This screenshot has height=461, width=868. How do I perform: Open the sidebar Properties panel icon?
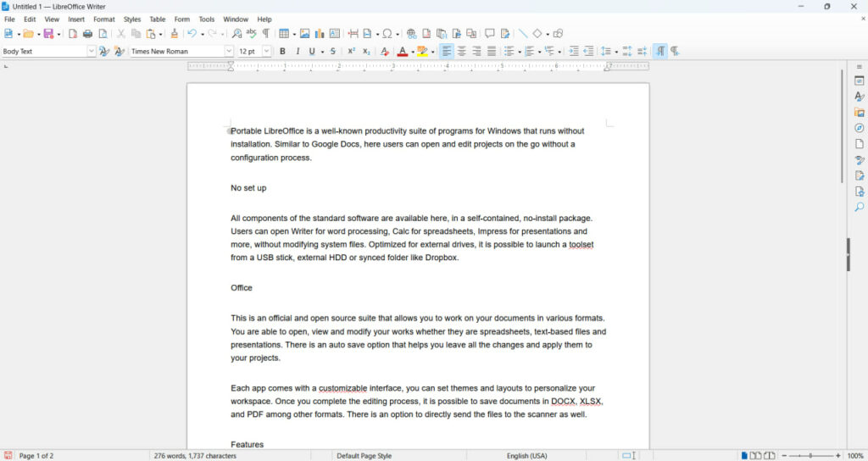click(x=860, y=81)
